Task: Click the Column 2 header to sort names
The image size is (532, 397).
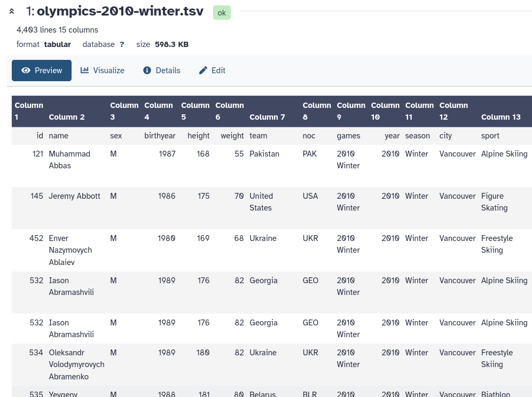Action: tap(66, 116)
